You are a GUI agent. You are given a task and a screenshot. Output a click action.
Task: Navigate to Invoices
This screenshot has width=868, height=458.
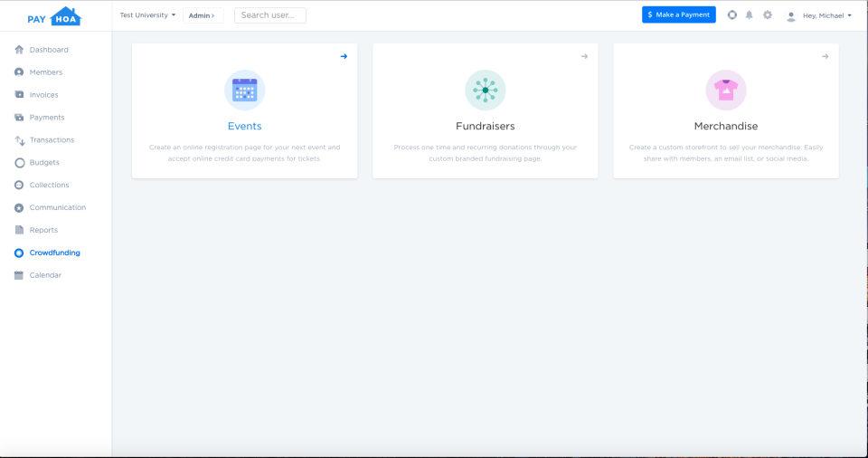coord(43,95)
